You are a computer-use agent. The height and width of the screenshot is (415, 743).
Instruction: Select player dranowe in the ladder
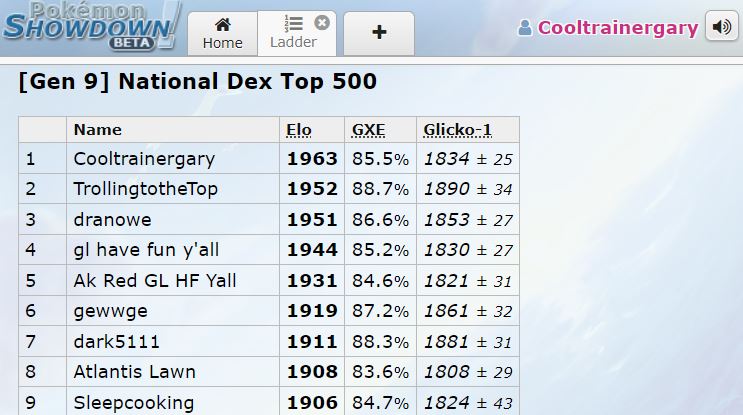tap(112, 220)
